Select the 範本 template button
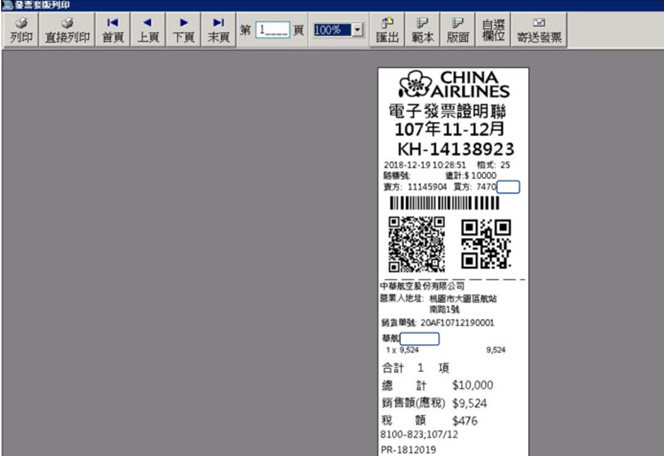Image resolution: width=665 pixels, height=456 pixels. (423, 30)
